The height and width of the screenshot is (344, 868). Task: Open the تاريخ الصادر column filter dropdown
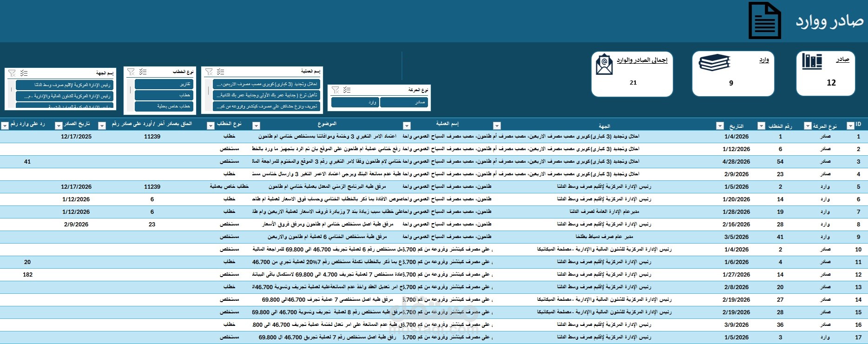point(59,126)
